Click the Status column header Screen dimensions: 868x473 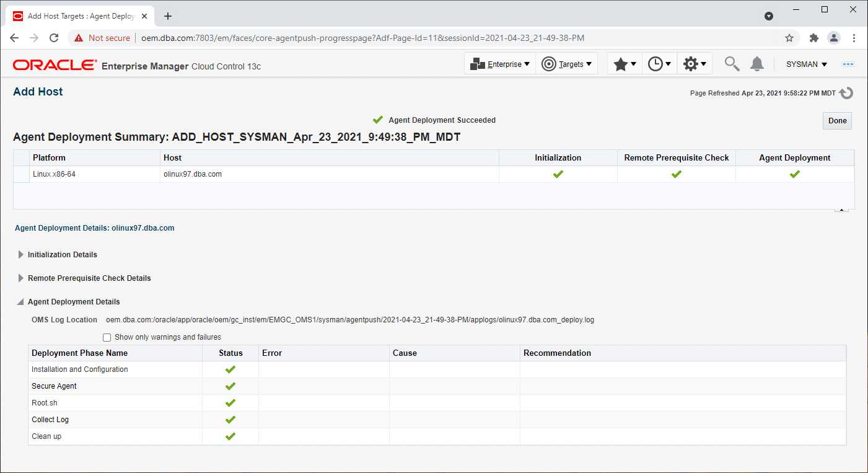click(230, 353)
